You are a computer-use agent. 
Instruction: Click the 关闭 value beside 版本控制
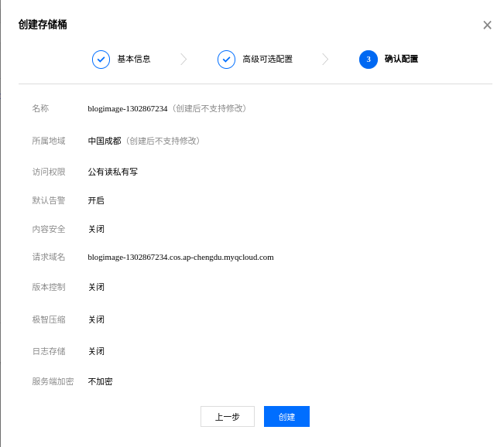(x=96, y=288)
